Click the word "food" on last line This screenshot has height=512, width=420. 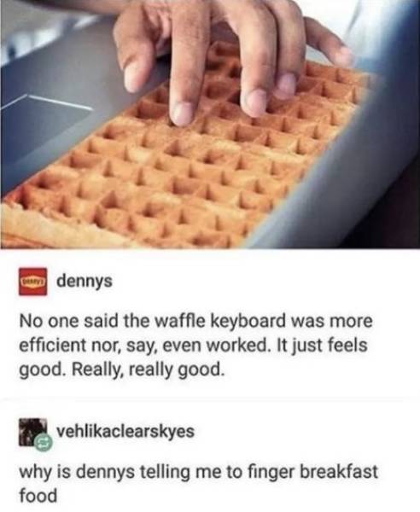click(38, 495)
